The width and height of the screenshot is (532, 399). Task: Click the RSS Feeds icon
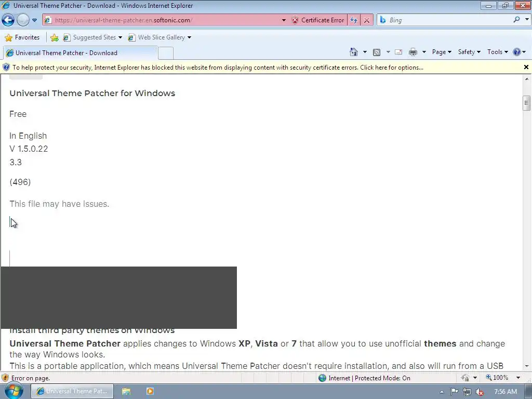pos(376,52)
